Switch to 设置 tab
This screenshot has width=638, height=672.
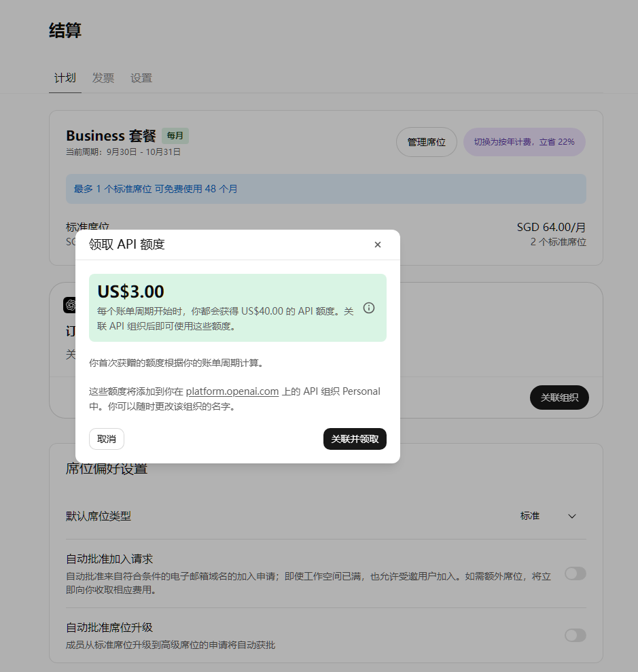coord(141,78)
